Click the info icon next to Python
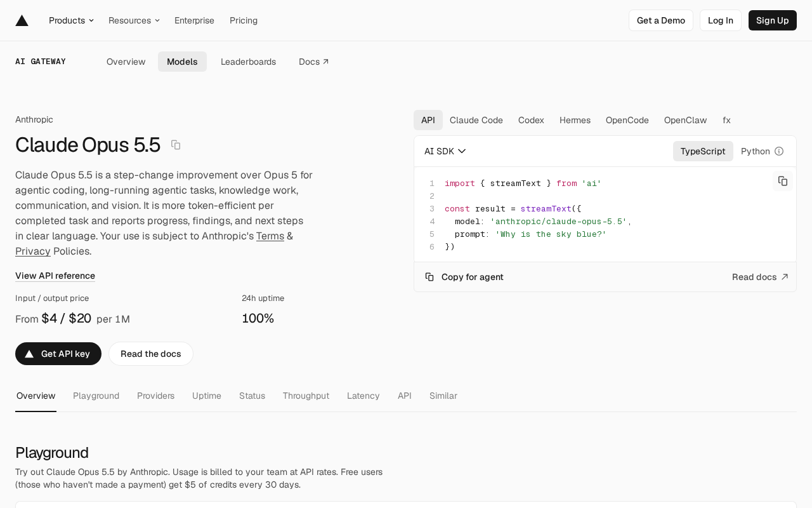 [779, 151]
